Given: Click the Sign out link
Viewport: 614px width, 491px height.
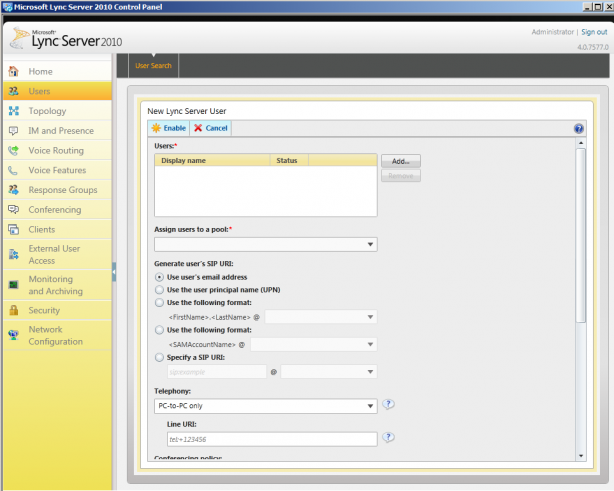Looking at the screenshot, I should [x=594, y=32].
